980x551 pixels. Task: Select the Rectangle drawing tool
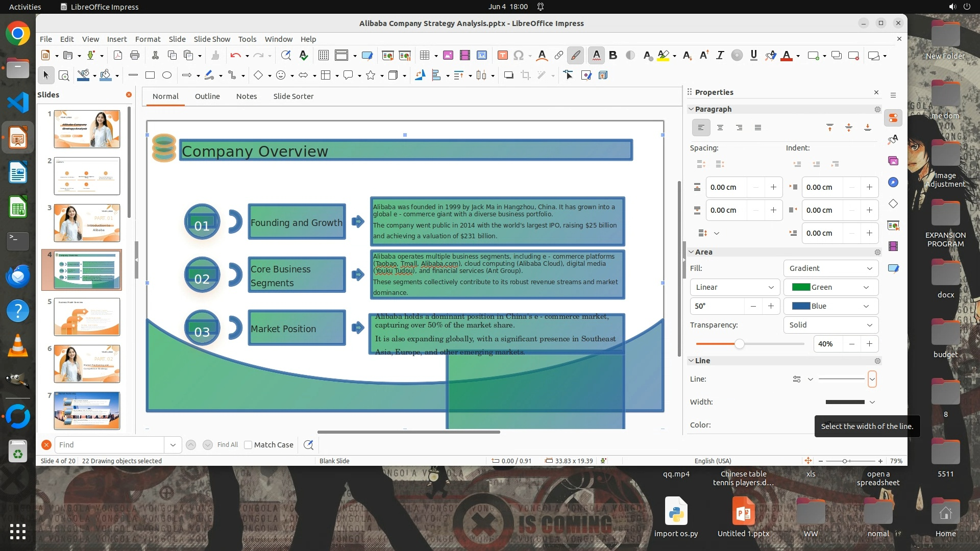(150, 76)
